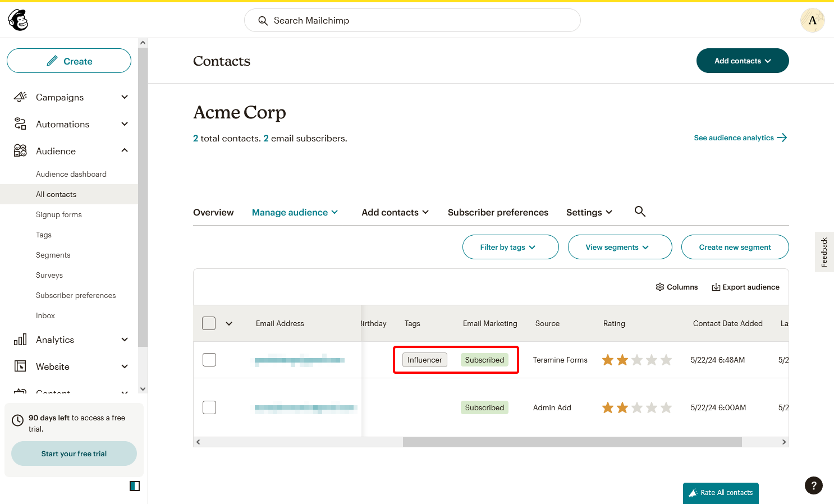
Task: Click the pencil icon on the Create button
Action: [x=52, y=61]
